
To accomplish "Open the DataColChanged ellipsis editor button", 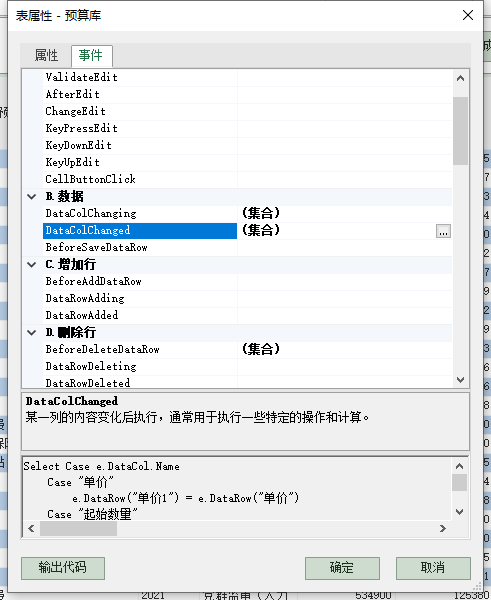I will point(443,231).
